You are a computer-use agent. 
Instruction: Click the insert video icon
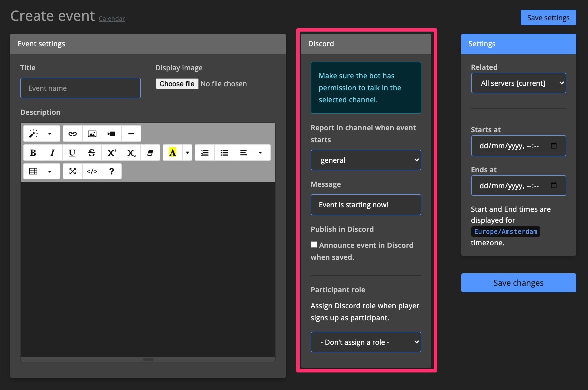(111, 134)
